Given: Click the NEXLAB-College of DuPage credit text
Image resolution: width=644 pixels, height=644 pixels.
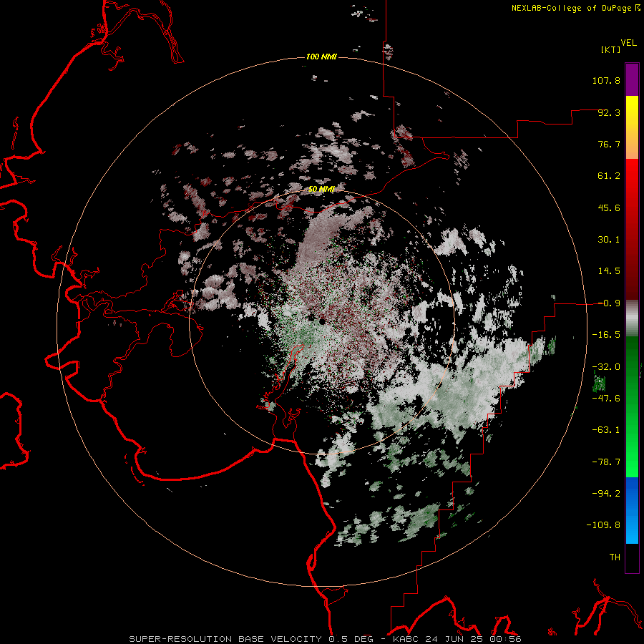Looking at the screenshot, I should 571,8.
